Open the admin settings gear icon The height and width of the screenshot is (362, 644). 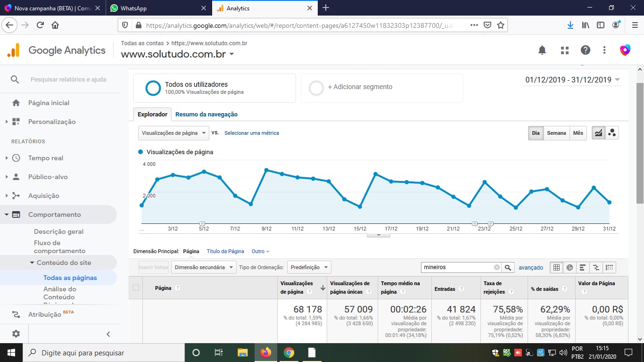16,334
